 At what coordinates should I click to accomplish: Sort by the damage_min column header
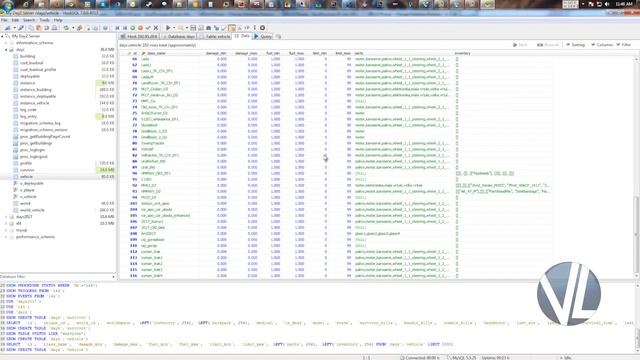[216, 53]
